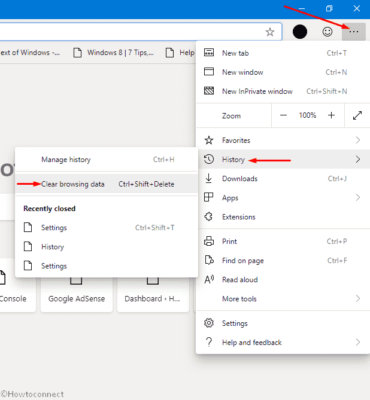The height and width of the screenshot is (400, 370).
Task: Select Clear browsing data entry
Action: coord(106,184)
